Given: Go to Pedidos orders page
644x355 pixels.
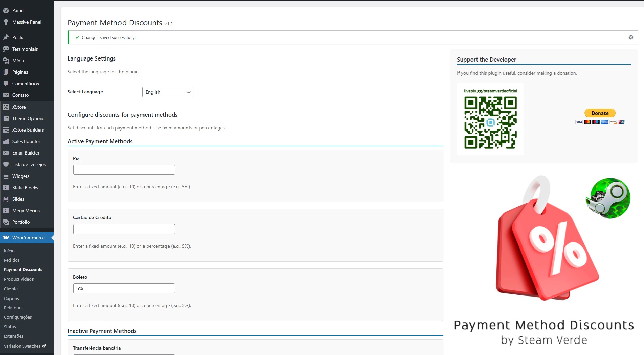Looking at the screenshot, I should click(x=12, y=260).
